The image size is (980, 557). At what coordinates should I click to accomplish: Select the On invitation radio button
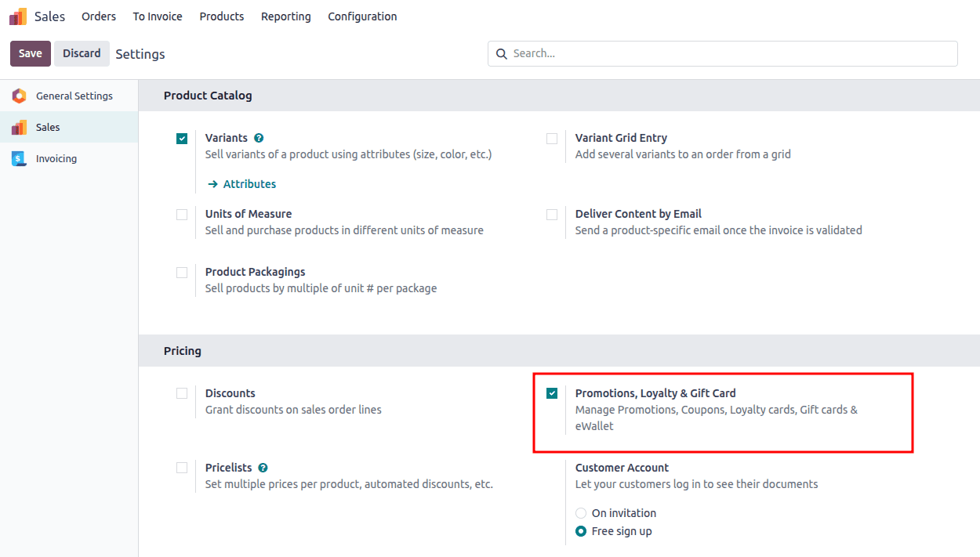(580, 512)
